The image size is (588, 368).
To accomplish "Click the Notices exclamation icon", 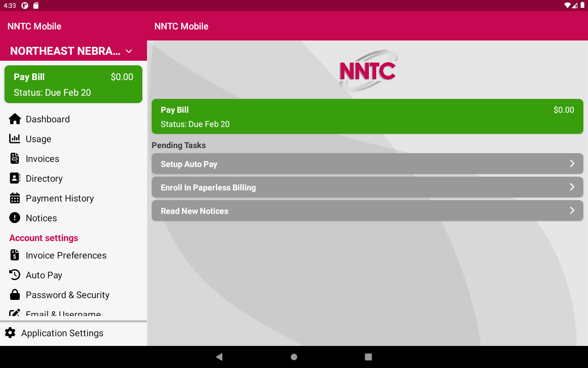I will (x=15, y=218).
